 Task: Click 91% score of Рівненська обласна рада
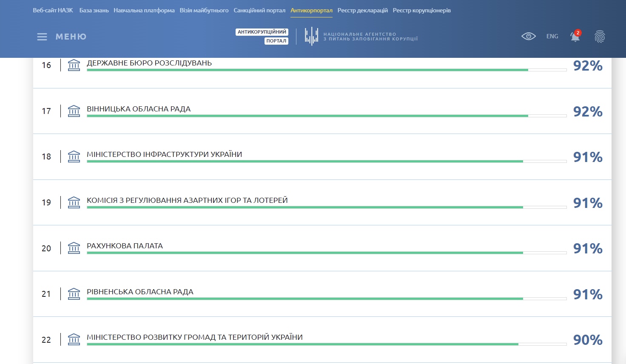click(x=588, y=294)
